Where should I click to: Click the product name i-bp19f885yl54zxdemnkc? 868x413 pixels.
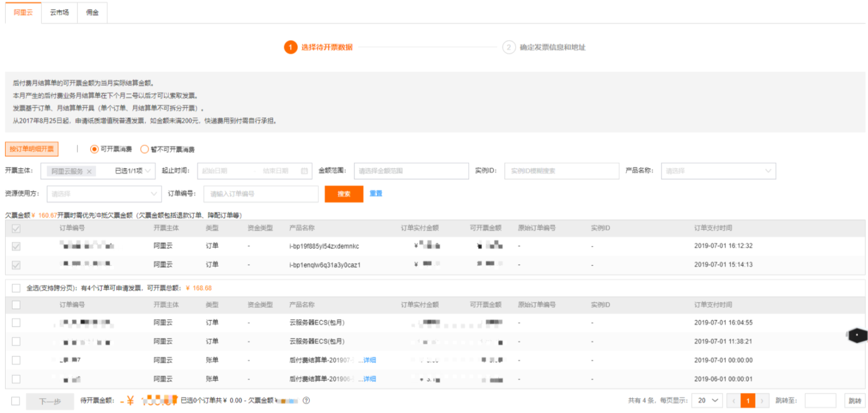point(324,247)
